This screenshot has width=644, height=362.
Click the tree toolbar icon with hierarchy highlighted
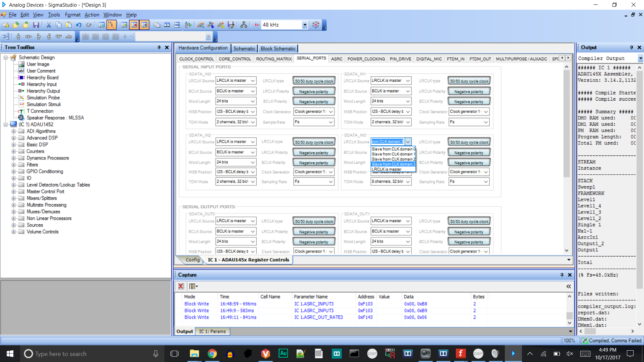[111, 25]
